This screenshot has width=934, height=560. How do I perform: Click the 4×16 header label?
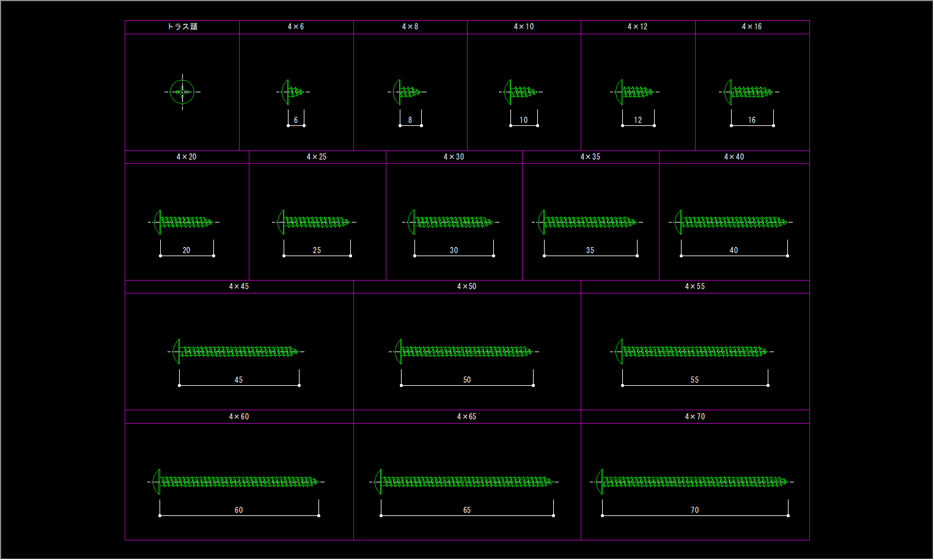(752, 27)
